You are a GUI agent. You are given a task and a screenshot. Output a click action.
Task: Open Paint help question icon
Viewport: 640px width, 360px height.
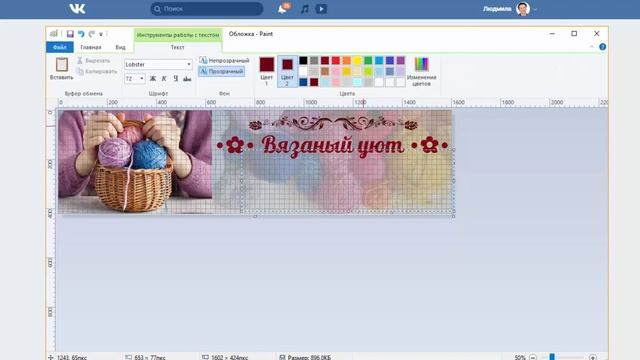pyautogui.click(x=602, y=47)
